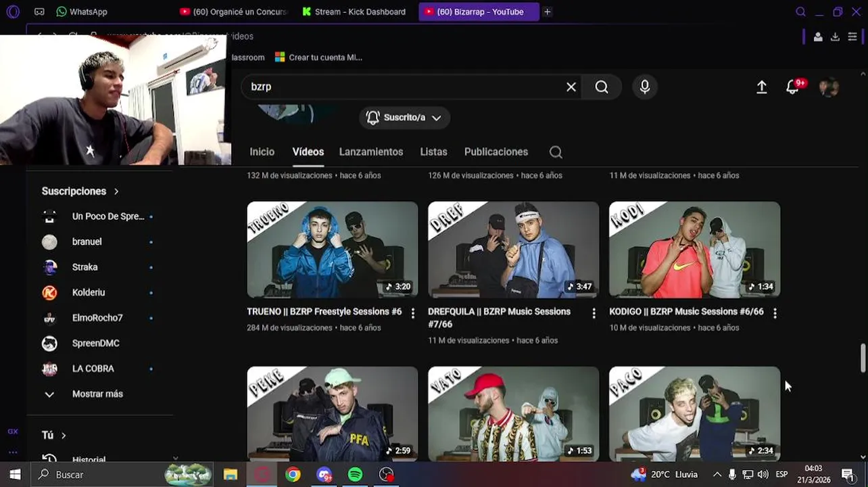The width and height of the screenshot is (868, 487).
Task: Open options for DREFQUILA Music Sessions video
Action: coord(594,313)
